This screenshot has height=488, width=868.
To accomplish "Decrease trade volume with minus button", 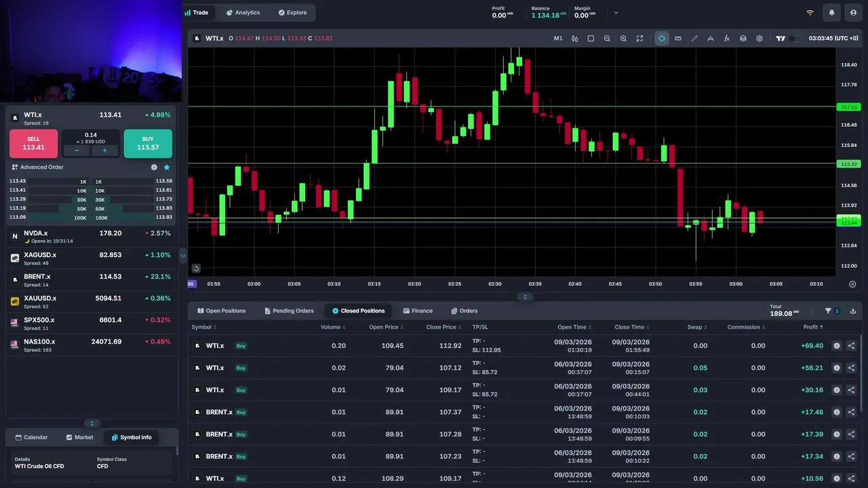I will tap(77, 150).
